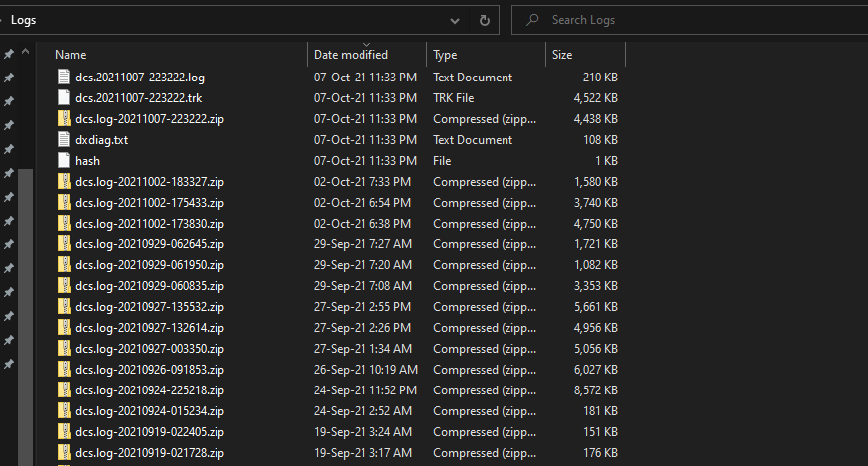
Task: Click the navigation pane vertical scrollbar
Action: coord(26,318)
